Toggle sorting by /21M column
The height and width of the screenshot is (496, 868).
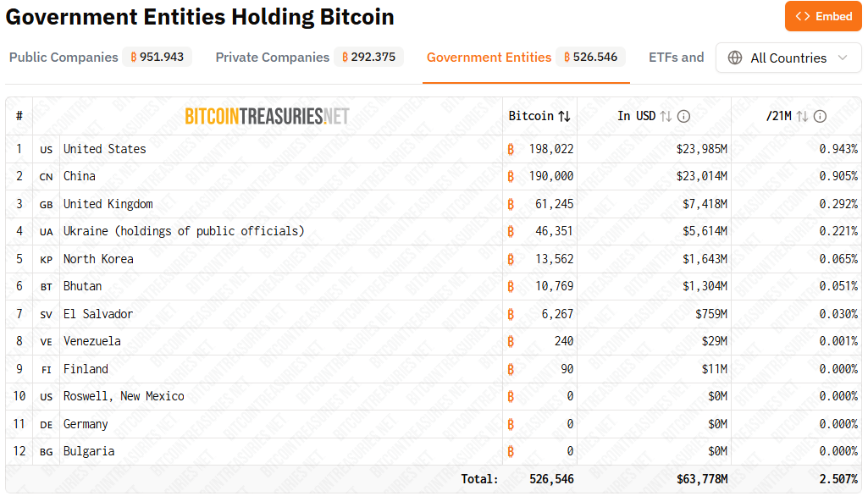(801, 116)
